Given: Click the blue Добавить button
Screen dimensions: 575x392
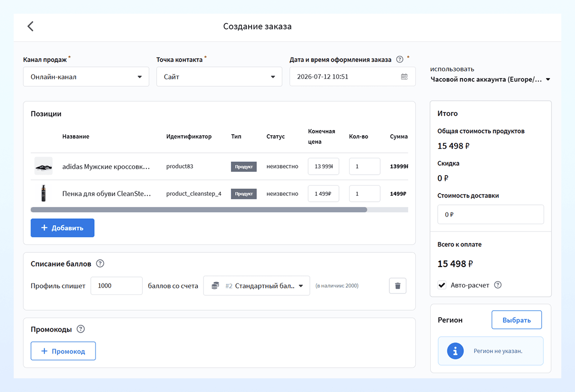Looking at the screenshot, I should pos(63,228).
